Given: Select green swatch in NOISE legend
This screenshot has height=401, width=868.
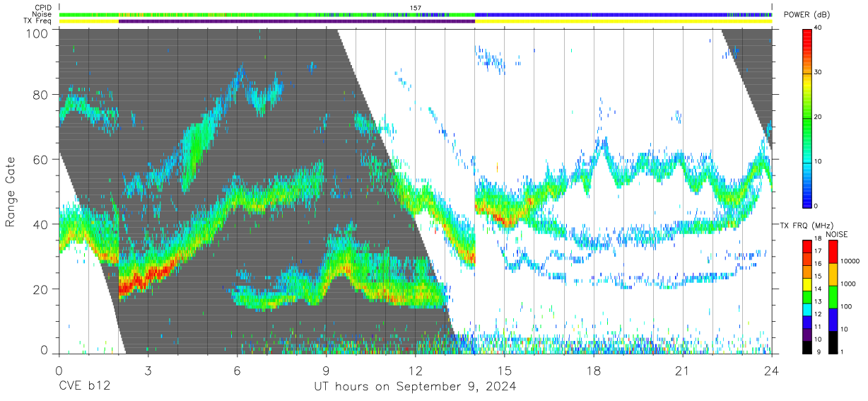Looking at the screenshot, I should pyautogui.click(x=833, y=297).
